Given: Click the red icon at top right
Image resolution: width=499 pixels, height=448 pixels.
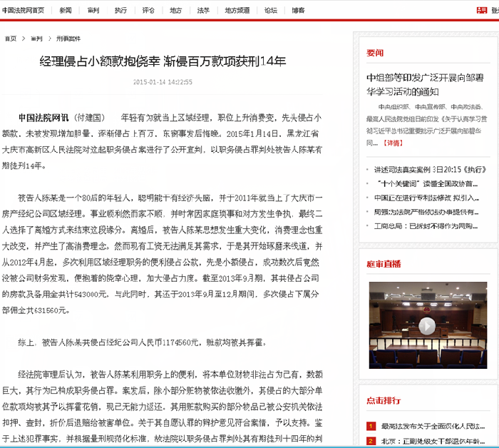Looking at the screenshot, I should point(482,11).
